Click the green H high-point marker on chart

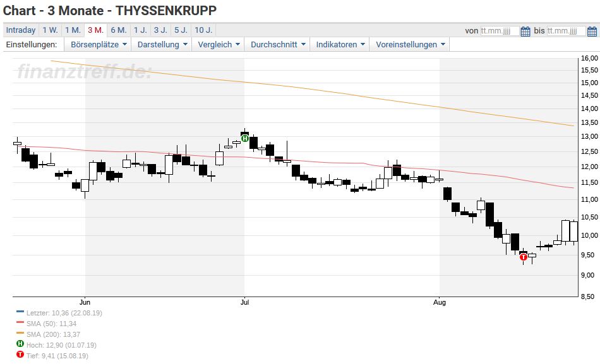[245, 138]
